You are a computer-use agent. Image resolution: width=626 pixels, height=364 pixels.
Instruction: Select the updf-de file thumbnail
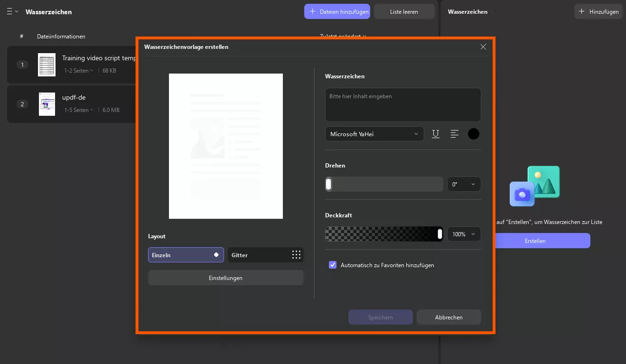[47, 104]
